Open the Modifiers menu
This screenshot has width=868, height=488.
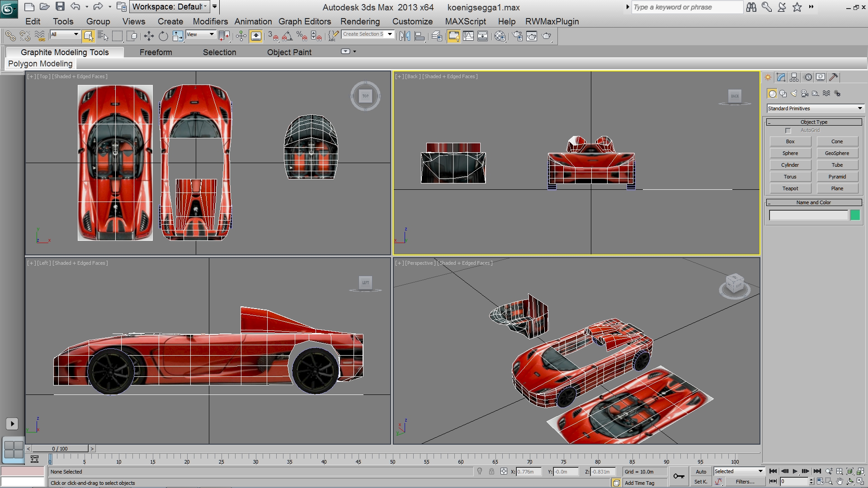pyautogui.click(x=210, y=21)
